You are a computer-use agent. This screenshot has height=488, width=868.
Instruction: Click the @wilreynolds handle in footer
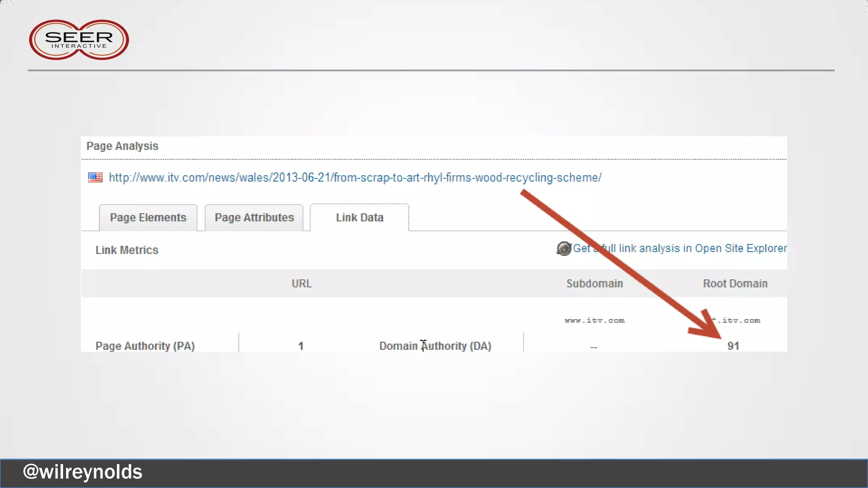click(83, 472)
